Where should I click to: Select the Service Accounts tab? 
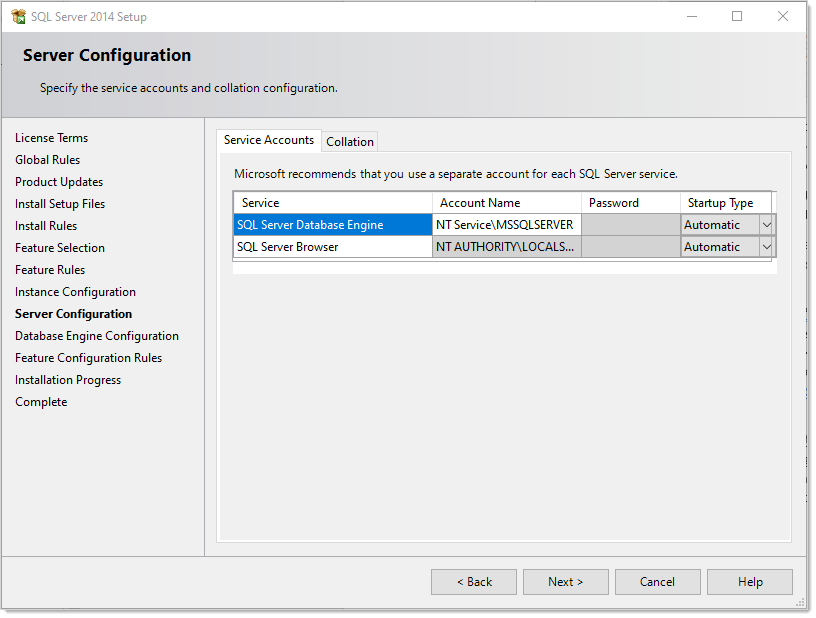(268, 140)
